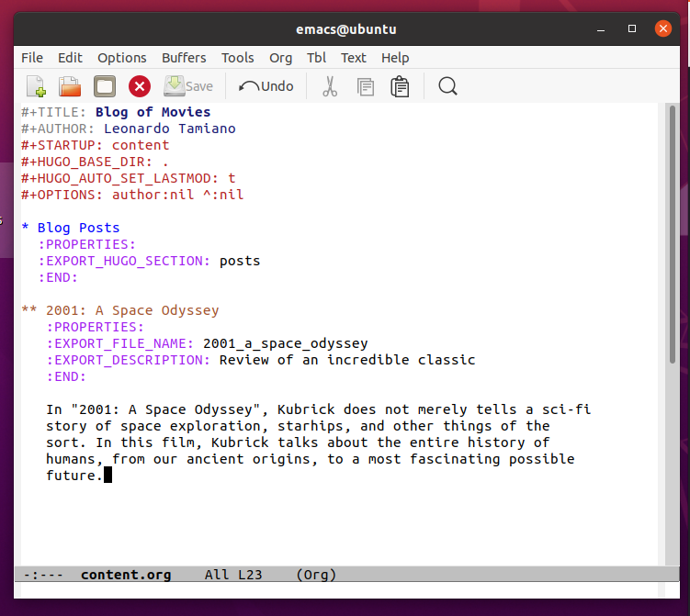Click the (Org) mode indicator
Viewport: 690px width, 616px height.
316,575
